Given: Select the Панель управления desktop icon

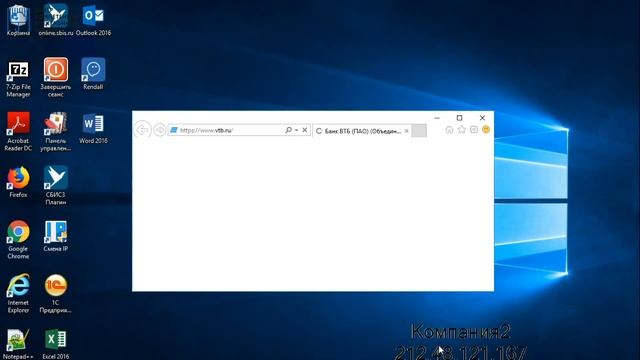Looking at the screenshot, I should click(x=56, y=131).
